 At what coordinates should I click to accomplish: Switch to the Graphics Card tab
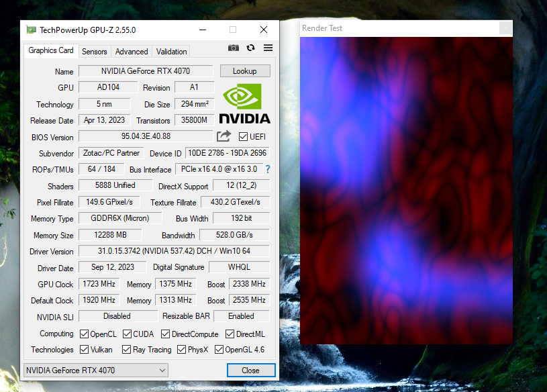[51, 50]
